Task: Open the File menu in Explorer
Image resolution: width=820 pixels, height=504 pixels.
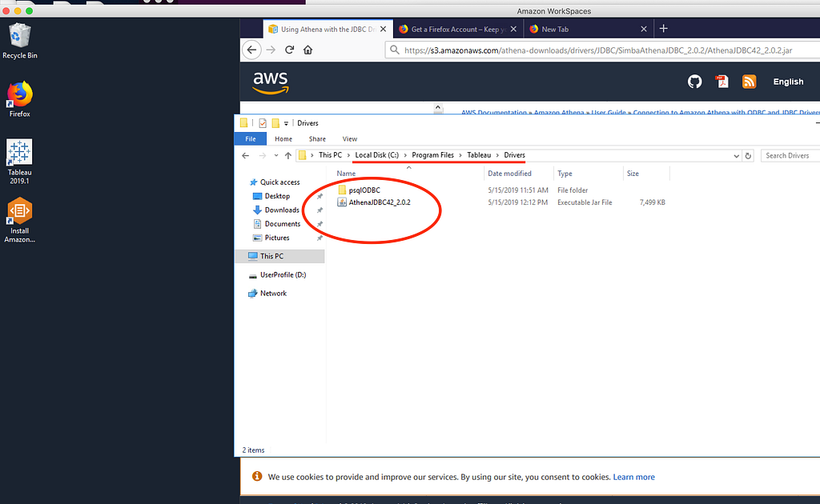Action: (251, 139)
